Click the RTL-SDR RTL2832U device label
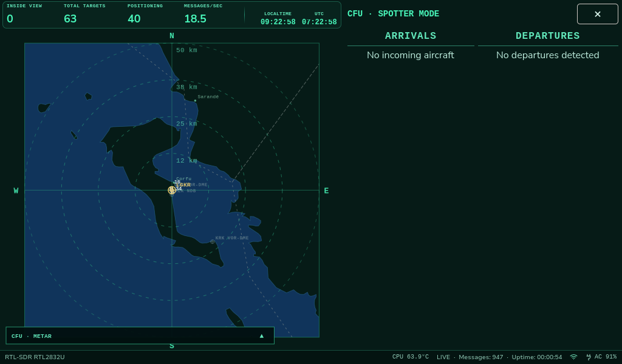Viewport: 622px width, 364px height. [x=35, y=357]
